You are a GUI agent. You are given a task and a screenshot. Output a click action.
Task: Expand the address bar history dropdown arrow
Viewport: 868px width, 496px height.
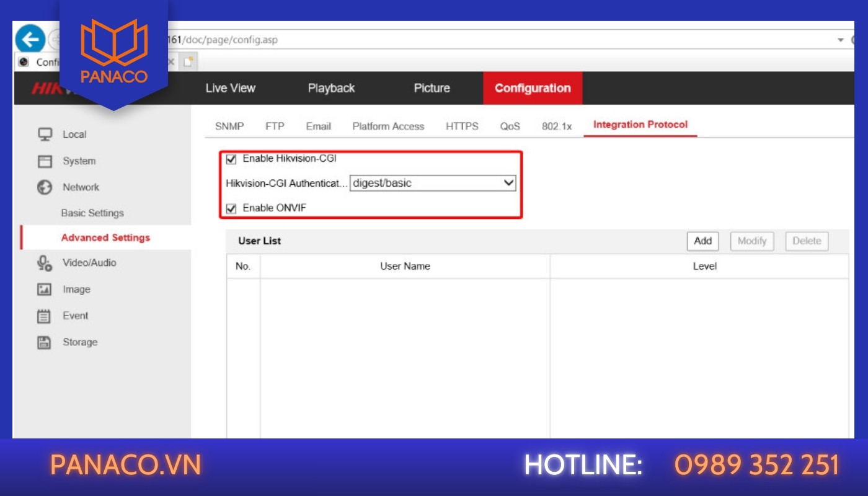coord(841,40)
